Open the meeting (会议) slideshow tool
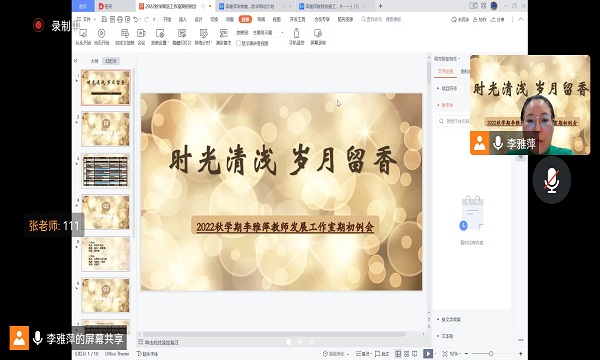This screenshot has width=600, height=360. coord(141,37)
